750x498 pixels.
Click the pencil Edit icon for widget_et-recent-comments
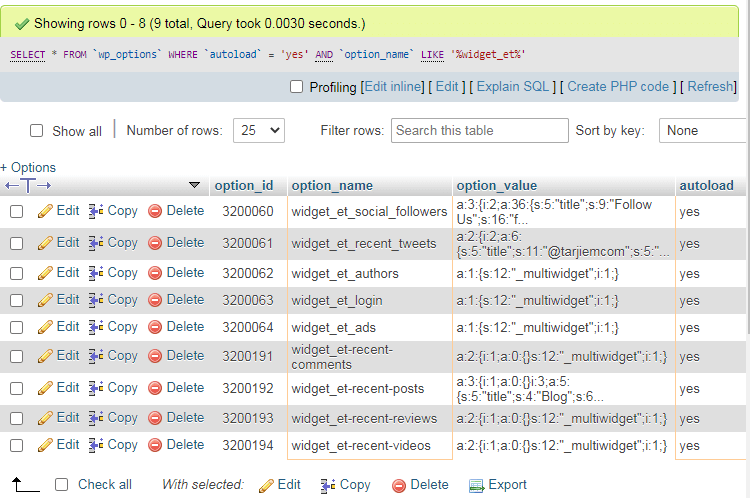(45, 356)
